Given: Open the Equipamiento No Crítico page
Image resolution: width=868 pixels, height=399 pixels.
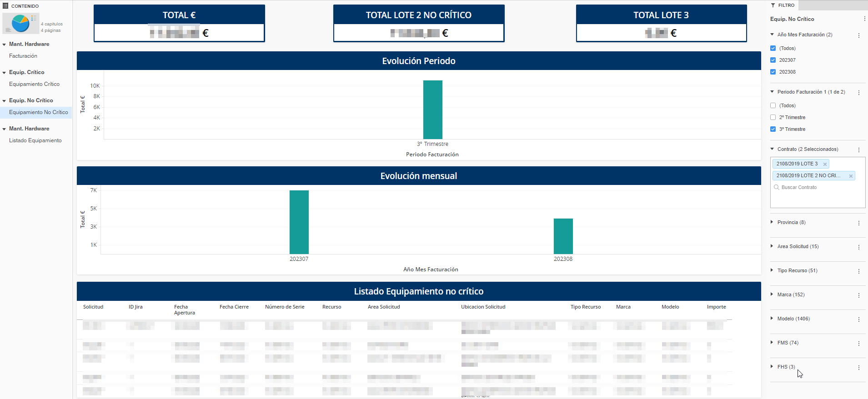Looking at the screenshot, I should point(39,112).
